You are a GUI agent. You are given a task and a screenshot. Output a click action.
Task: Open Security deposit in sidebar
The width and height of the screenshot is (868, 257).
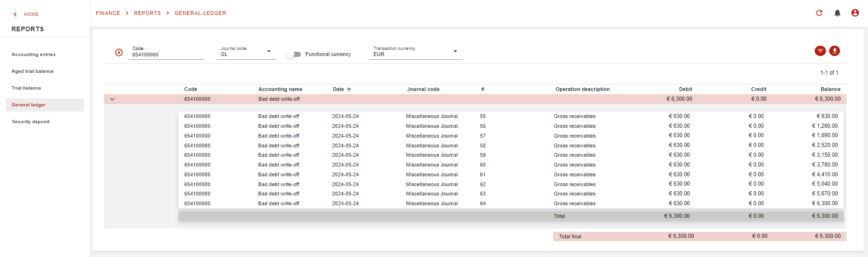[x=31, y=122]
